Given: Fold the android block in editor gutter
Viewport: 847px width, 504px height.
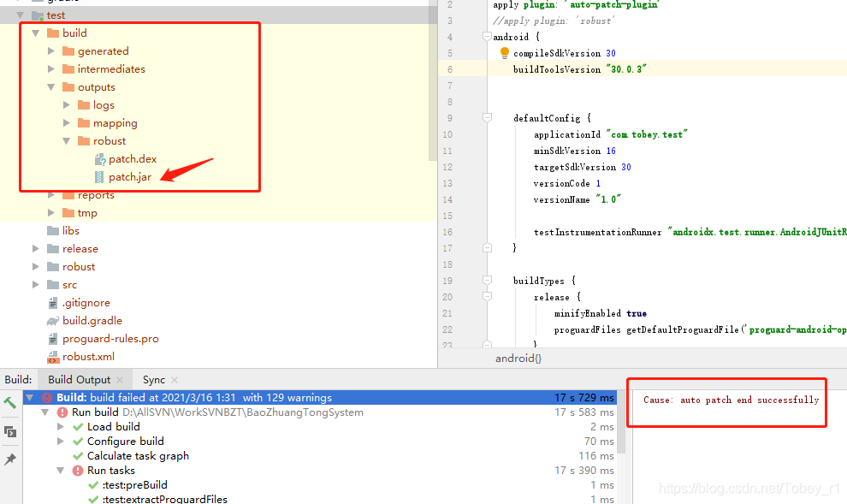Looking at the screenshot, I should [487, 37].
